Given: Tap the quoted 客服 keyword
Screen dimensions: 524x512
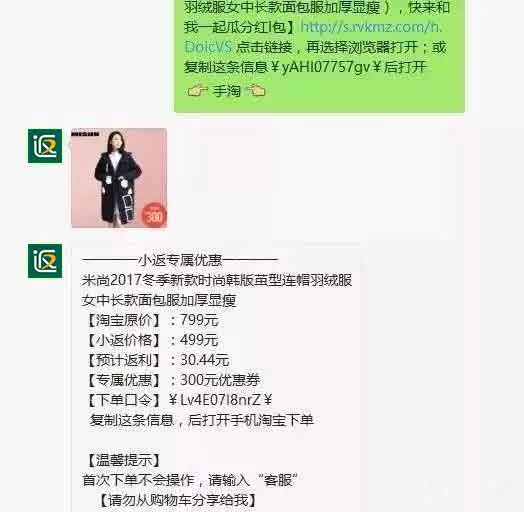Looking at the screenshot, I should click(x=277, y=481).
